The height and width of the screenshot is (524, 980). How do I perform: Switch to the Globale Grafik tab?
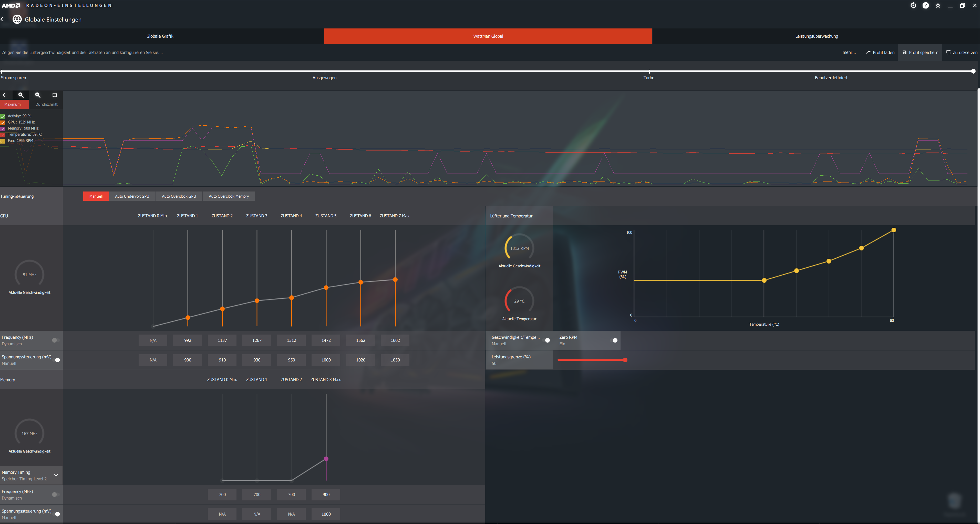(160, 36)
